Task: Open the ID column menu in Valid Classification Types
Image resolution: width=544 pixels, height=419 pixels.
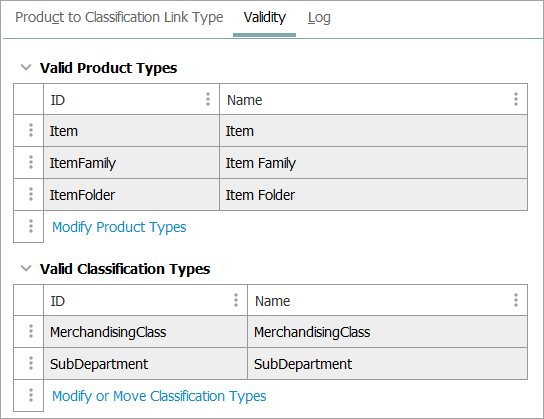Action: [236, 300]
